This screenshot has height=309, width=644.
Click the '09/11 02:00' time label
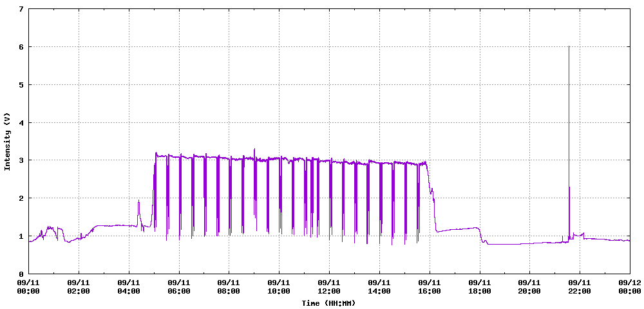click(x=79, y=287)
